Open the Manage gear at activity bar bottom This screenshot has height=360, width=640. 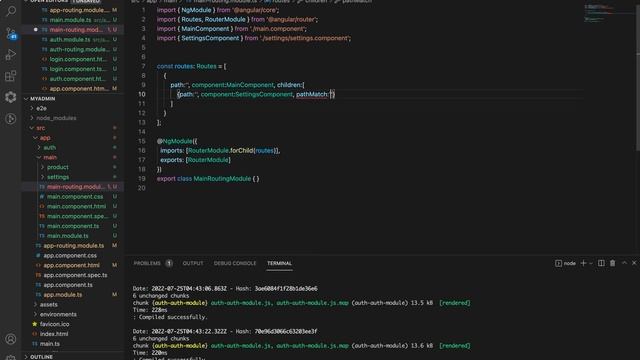point(11,357)
